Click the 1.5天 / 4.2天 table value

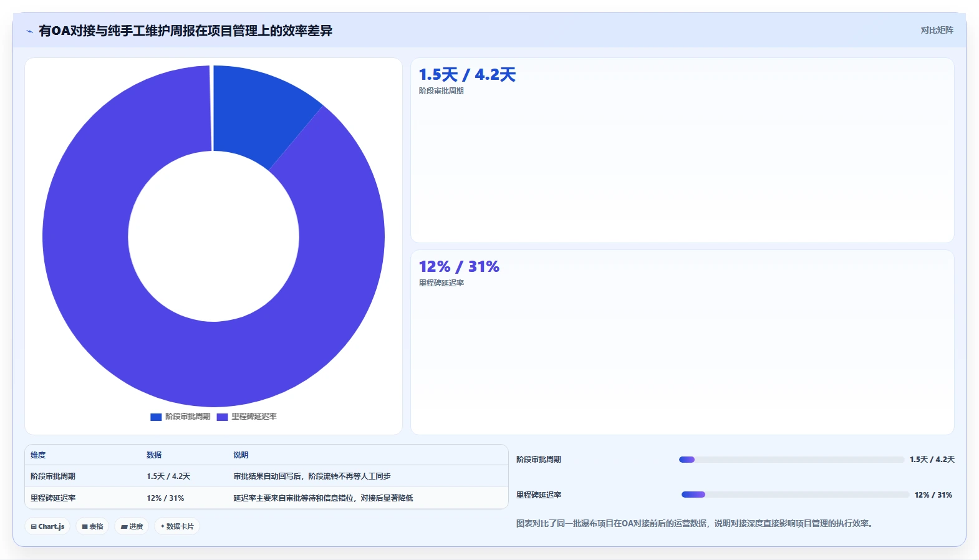click(168, 476)
